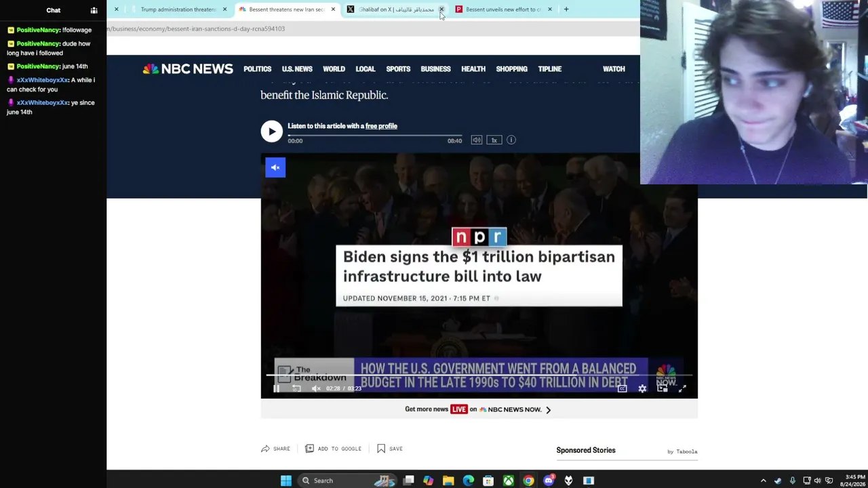Click the Watch button in navigation

614,69
